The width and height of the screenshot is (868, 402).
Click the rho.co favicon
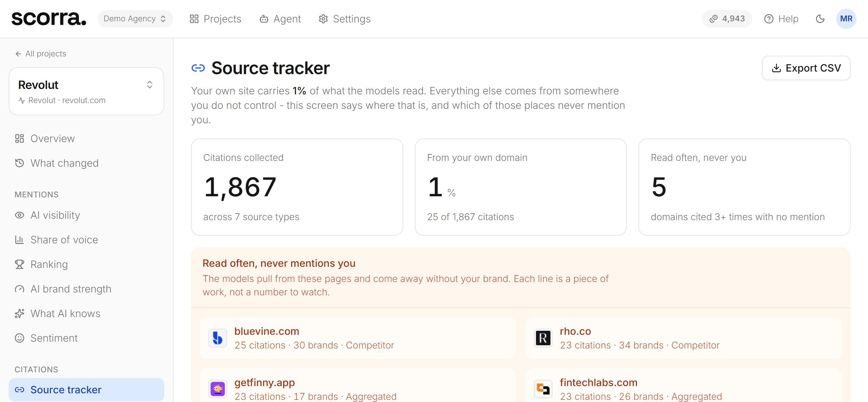point(543,338)
